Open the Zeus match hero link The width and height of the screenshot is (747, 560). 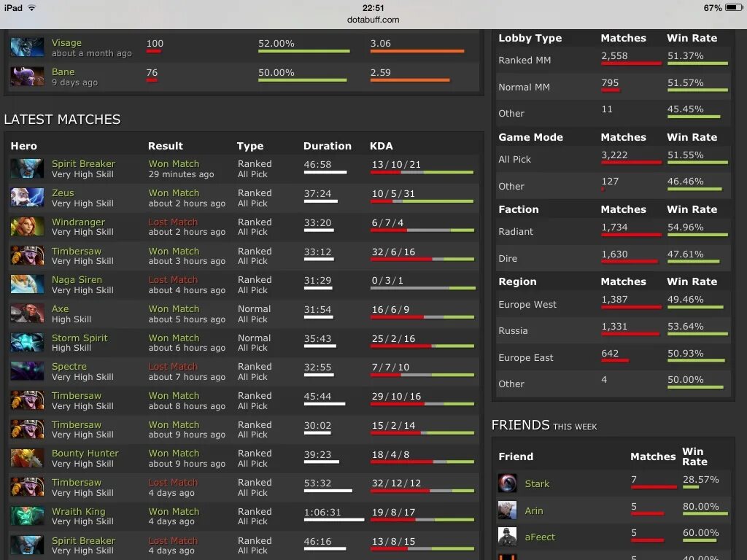63,192
